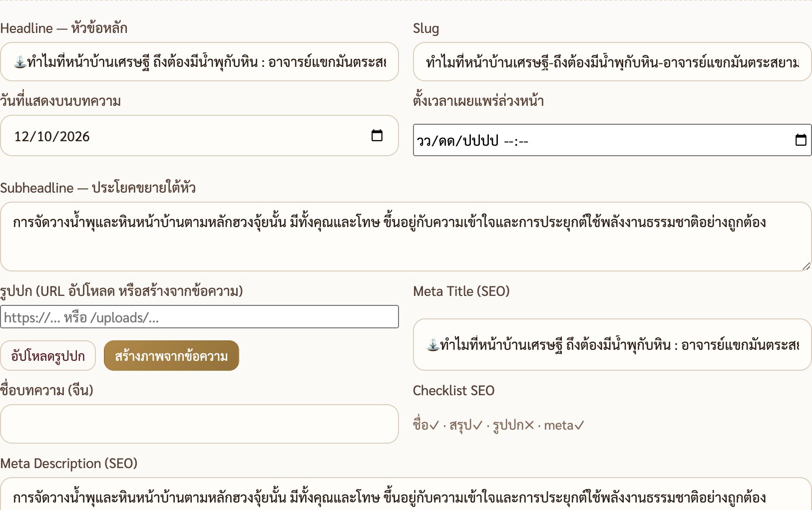Click the Checklist SEO heading
Viewport: 812px width, 510px height.
(453, 390)
